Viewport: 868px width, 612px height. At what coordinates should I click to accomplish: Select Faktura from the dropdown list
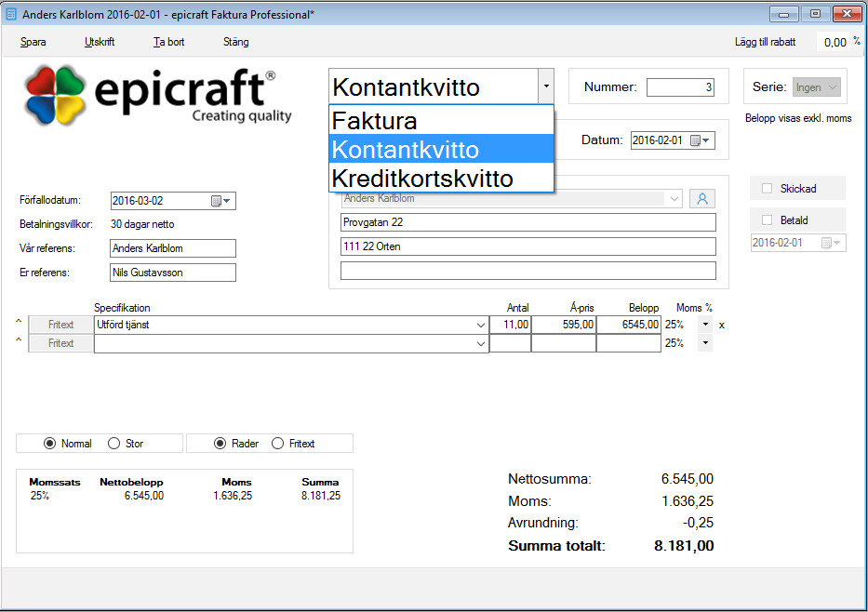click(441, 121)
